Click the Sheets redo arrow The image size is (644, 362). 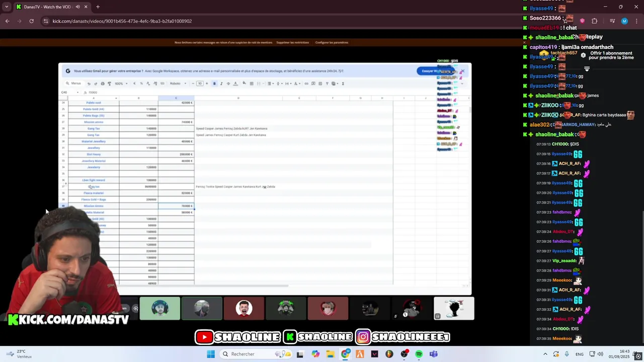pyautogui.click(x=96, y=83)
